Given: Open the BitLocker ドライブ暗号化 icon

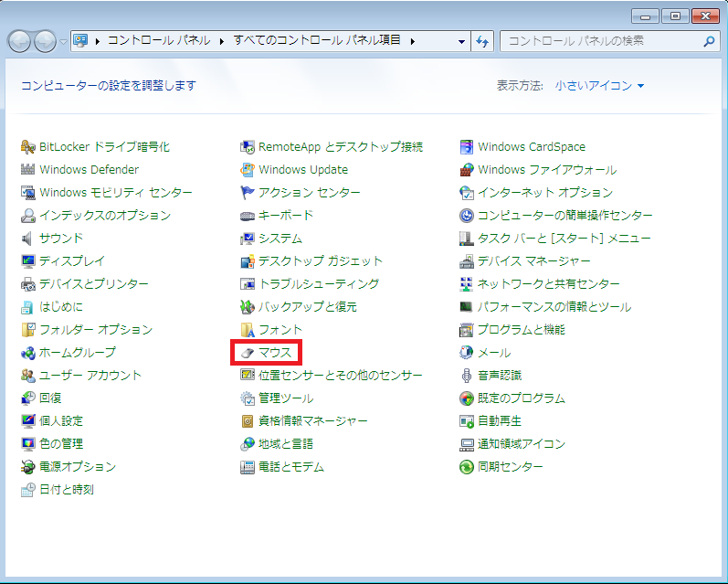Looking at the screenshot, I should [x=27, y=147].
